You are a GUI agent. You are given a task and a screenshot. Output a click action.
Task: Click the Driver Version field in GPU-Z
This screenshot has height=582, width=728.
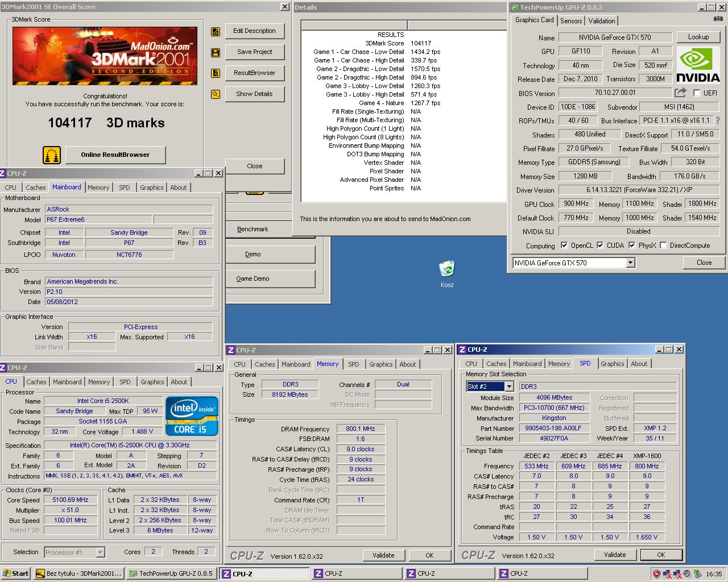639,190
